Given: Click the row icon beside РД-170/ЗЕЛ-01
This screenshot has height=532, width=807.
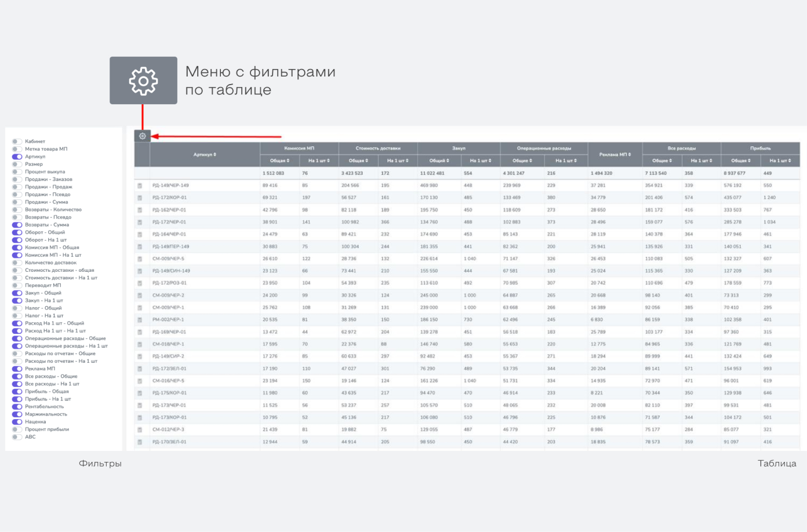Looking at the screenshot, I should click(140, 442).
